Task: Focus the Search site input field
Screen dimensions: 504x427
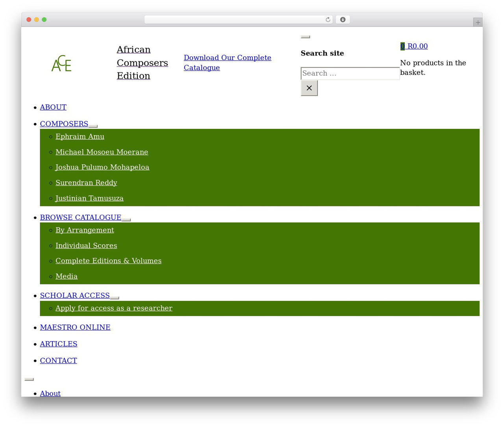Action: pyautogui.click(x=350, y=73)
